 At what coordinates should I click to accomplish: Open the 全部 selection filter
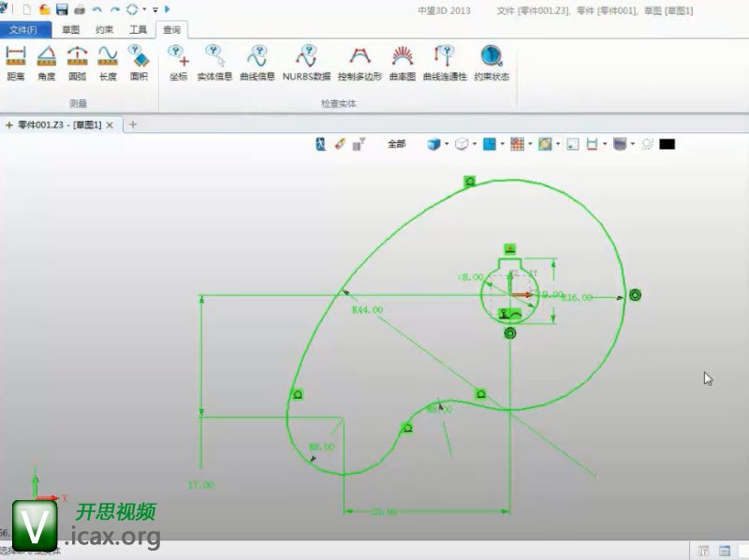(x=396, y=144)
